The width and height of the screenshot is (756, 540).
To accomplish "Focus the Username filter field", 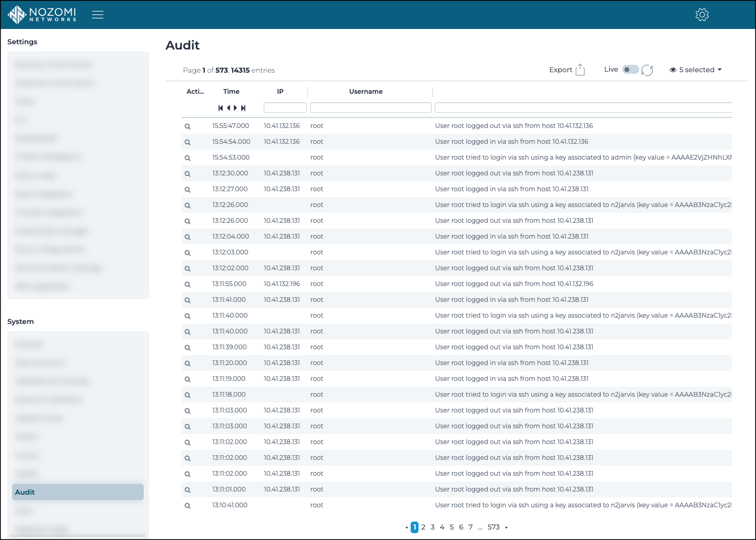I will click(x=371, y=107).
